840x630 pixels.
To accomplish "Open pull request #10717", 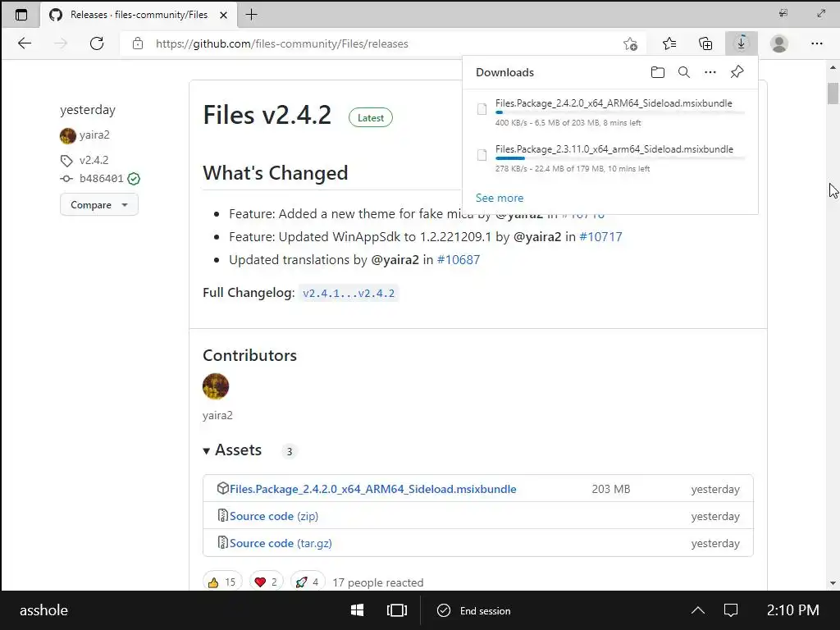I will pos(600,237).
